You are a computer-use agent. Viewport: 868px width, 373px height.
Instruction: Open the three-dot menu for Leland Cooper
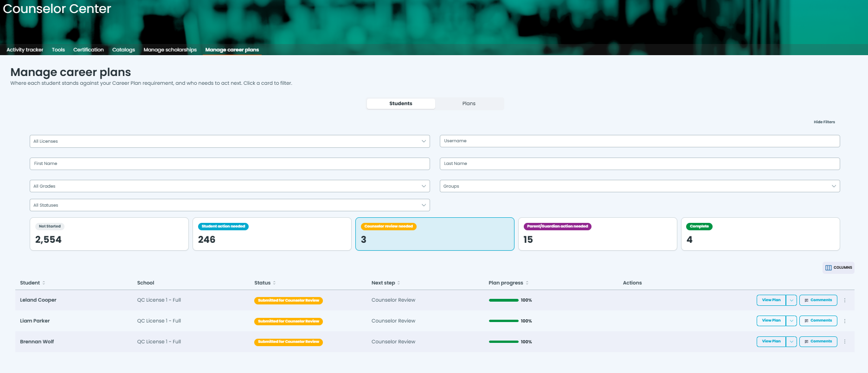[x=845, y=300]
